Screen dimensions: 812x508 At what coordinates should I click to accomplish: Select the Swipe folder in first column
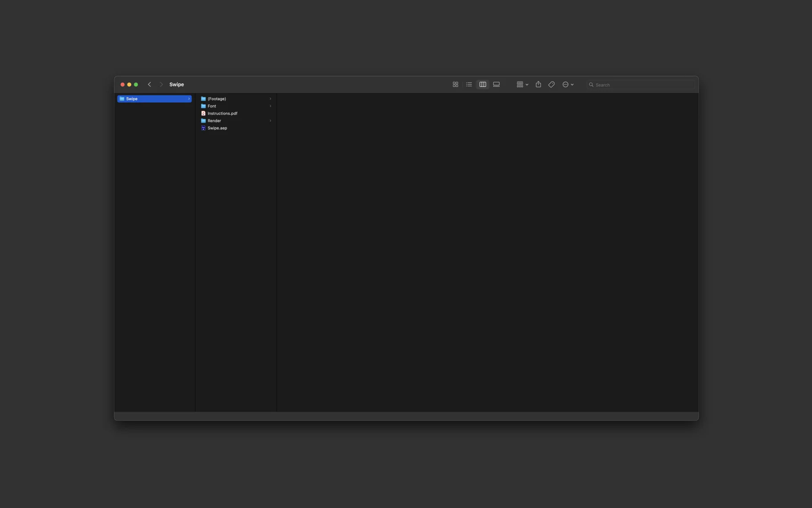(x=154, y=99)
